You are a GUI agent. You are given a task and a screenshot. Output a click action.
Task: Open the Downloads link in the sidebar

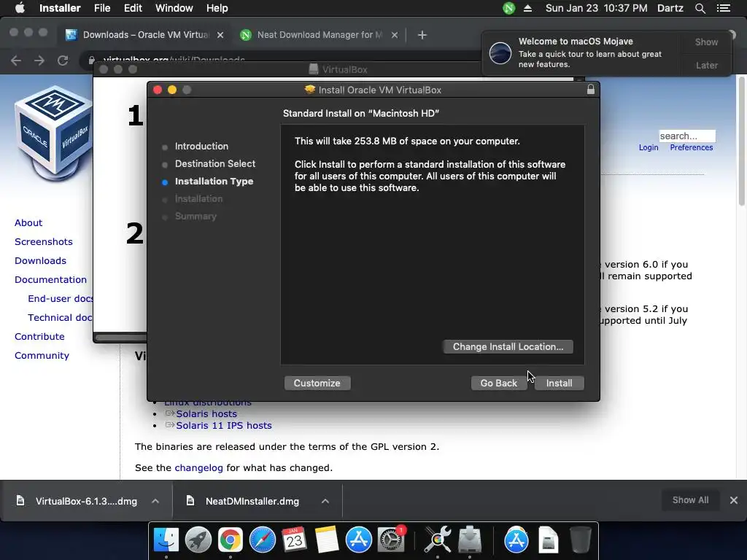pos(41,261)
